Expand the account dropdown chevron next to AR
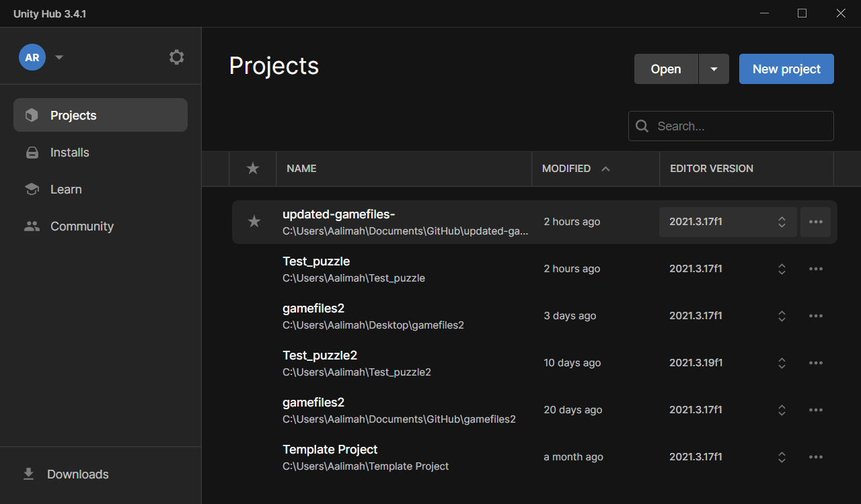The image size is (861, 504). click(x=59, y=57)
